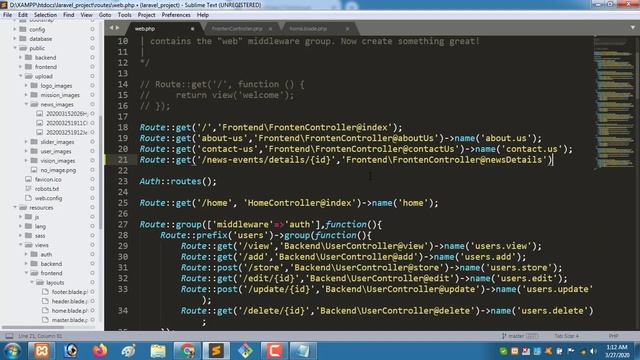The width and height of the screenshot is (640, 360).
Task: Expand the logo_images folder
Action: tap(27, 85)
